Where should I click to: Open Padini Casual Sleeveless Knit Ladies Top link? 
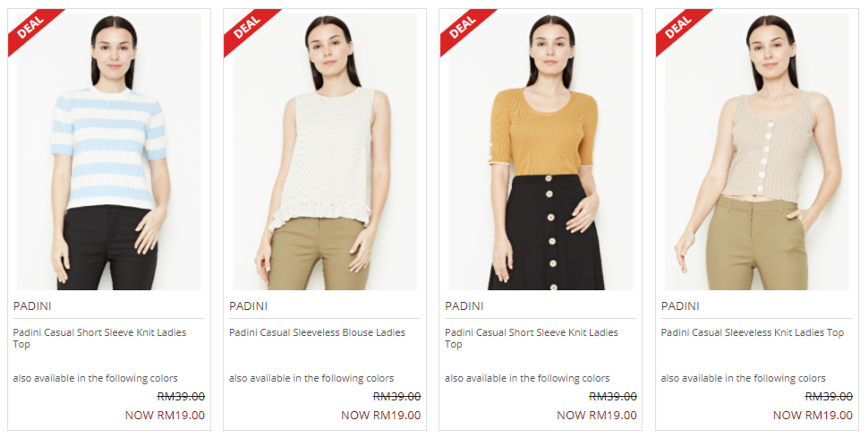coord(753,332)
